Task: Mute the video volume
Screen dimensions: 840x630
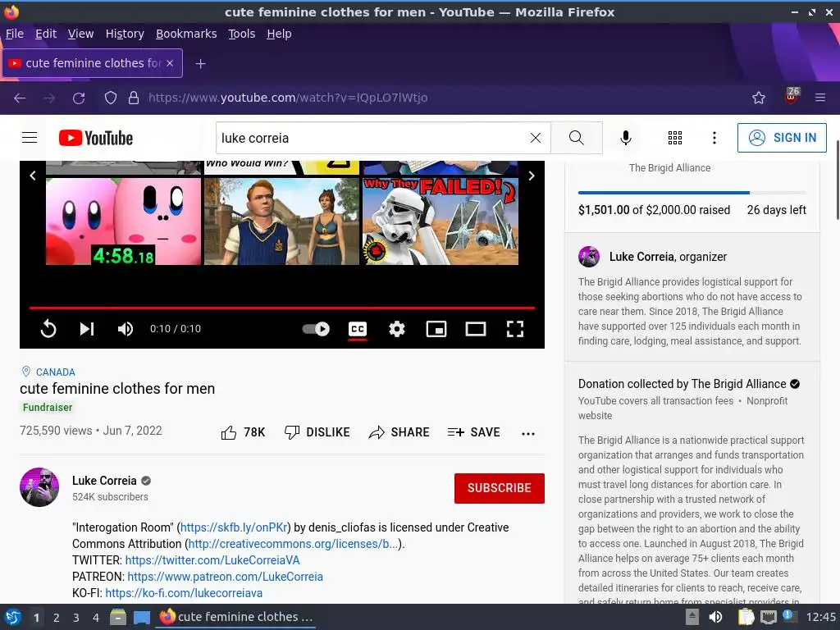Action: (x=126, y=328)
